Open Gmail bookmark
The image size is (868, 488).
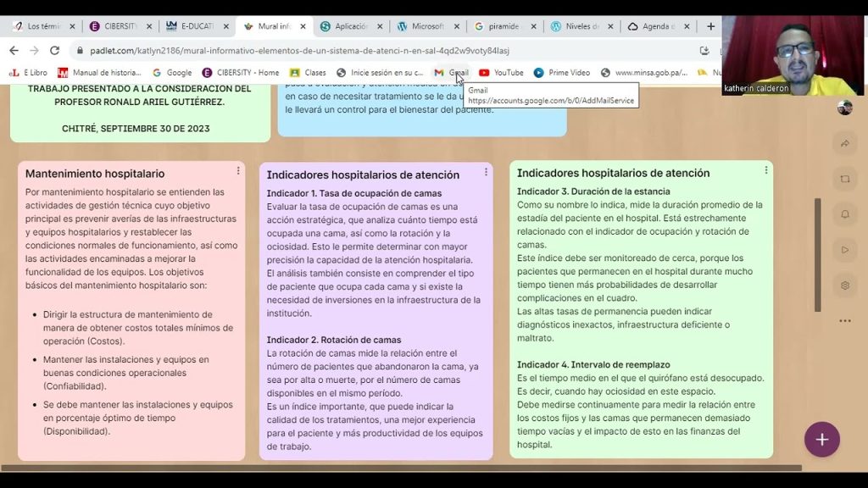pyautogui.click(x=452, y=73)
